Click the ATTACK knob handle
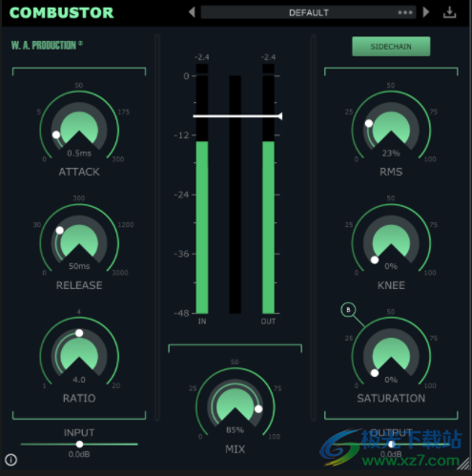 (56, 135)
